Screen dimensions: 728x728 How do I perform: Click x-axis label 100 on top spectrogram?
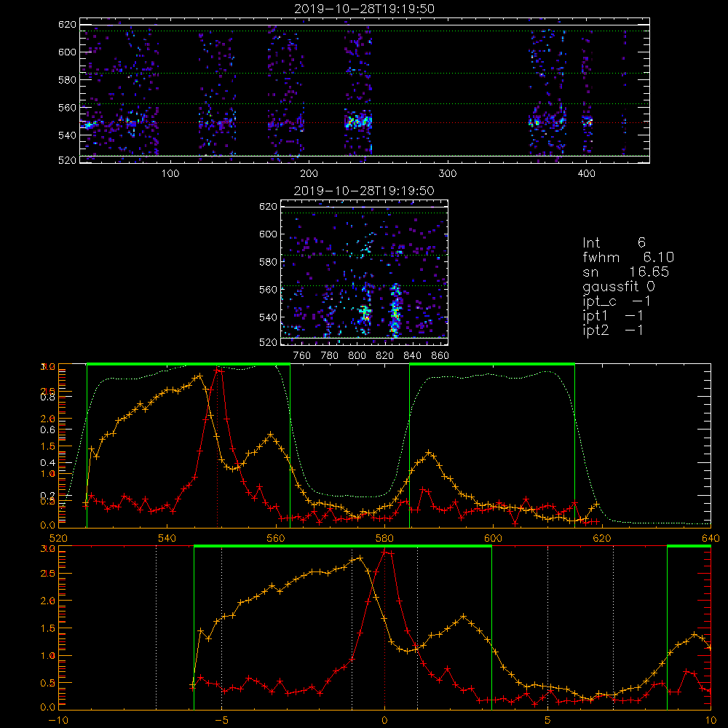pos(170,174)
